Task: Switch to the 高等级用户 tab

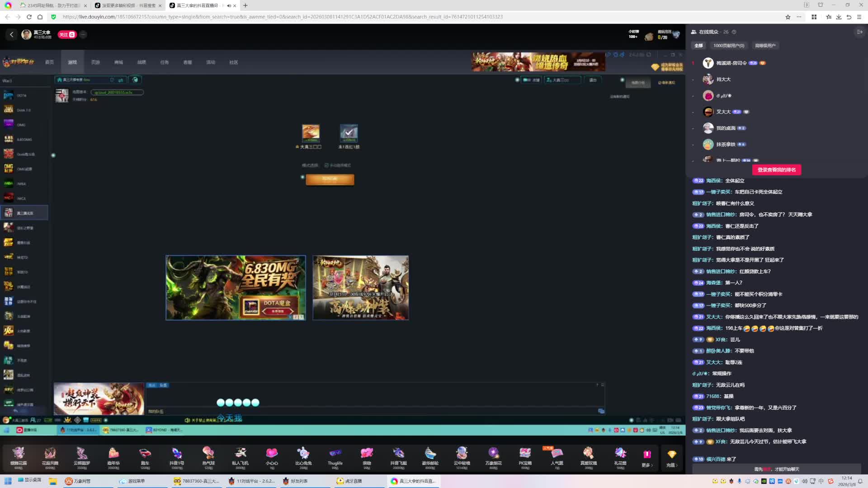Action: click(765, 46)
